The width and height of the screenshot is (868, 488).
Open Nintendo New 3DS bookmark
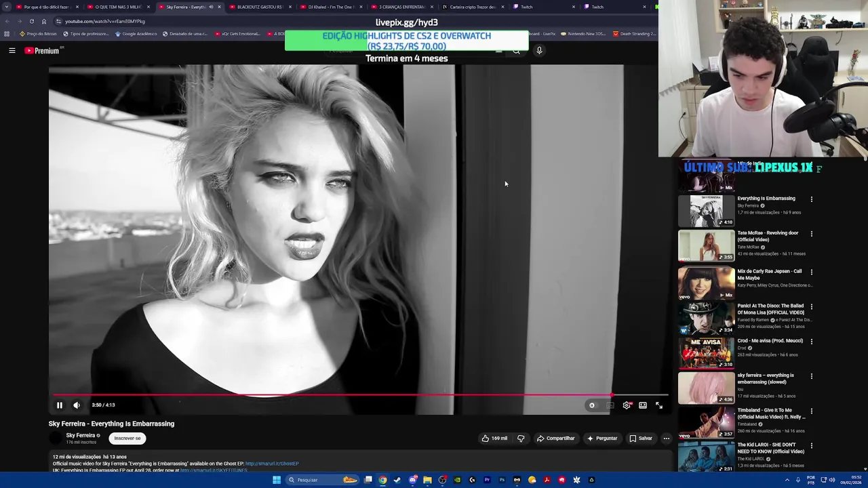[585, 33]
